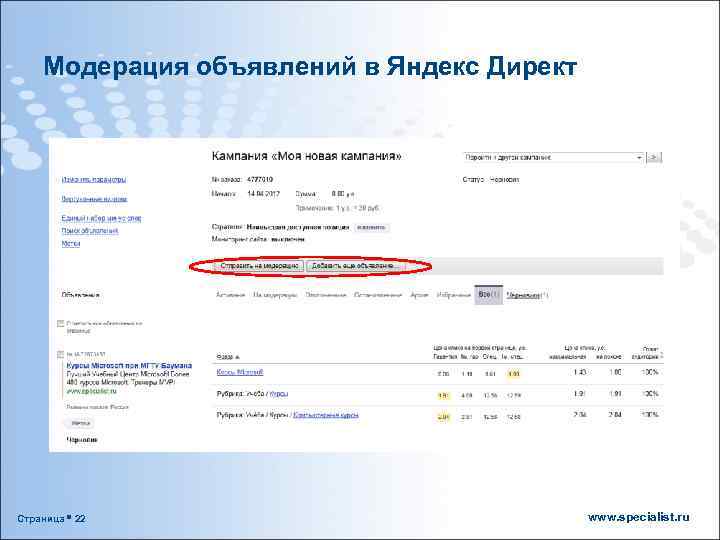Screen dimensions: 720x540
Task: Switch to 'Отклоненные' ads tab
Action: 326,295
